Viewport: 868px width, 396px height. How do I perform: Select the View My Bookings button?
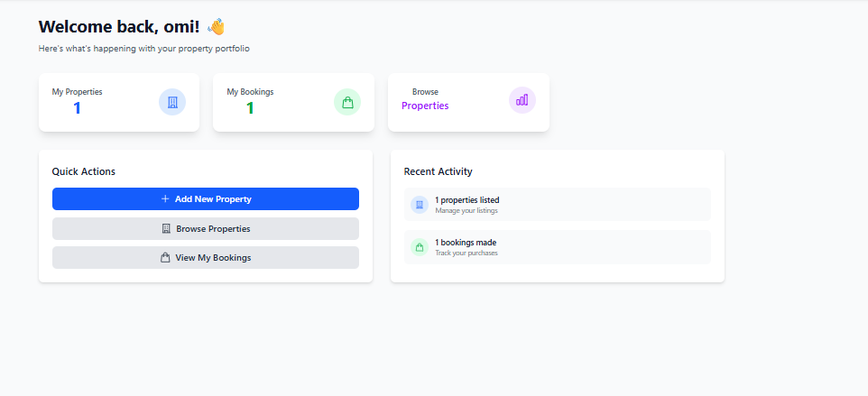pos(206,258)
